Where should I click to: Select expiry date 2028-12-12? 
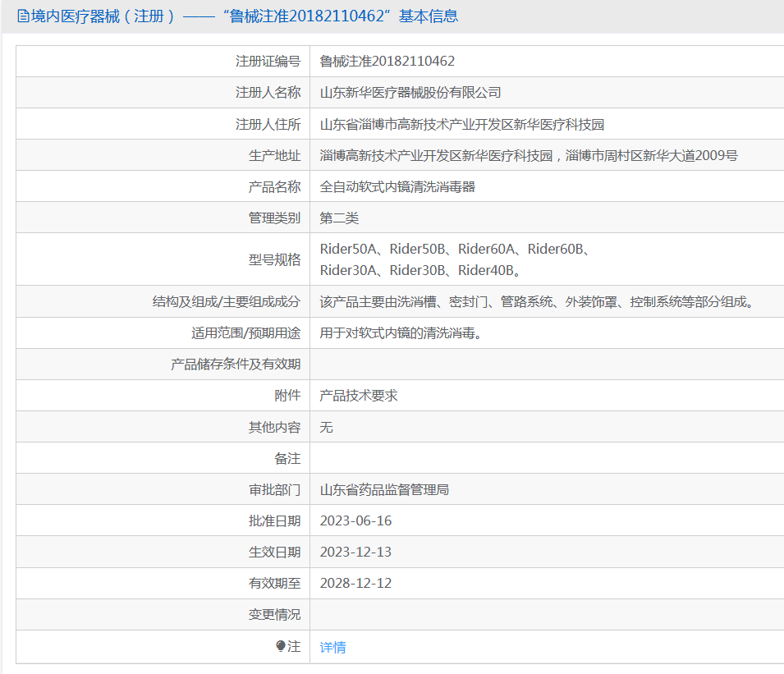pyautogui.click(x=355, y=583)
